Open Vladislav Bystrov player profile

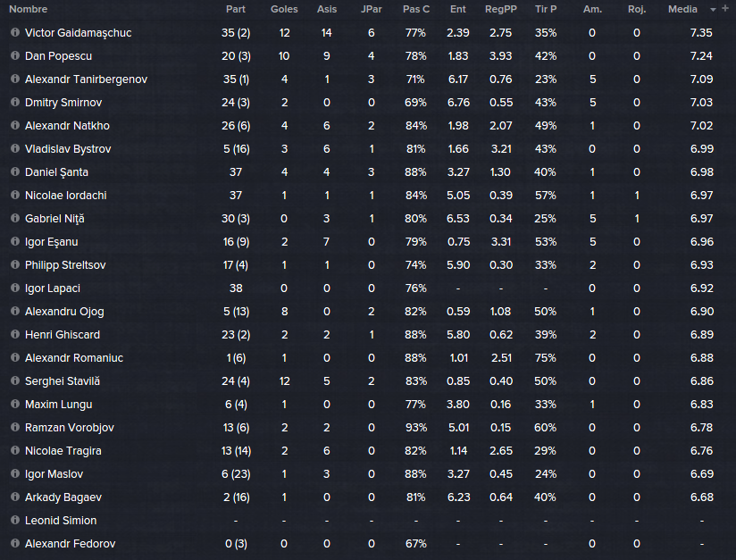(x=68, y=149)
